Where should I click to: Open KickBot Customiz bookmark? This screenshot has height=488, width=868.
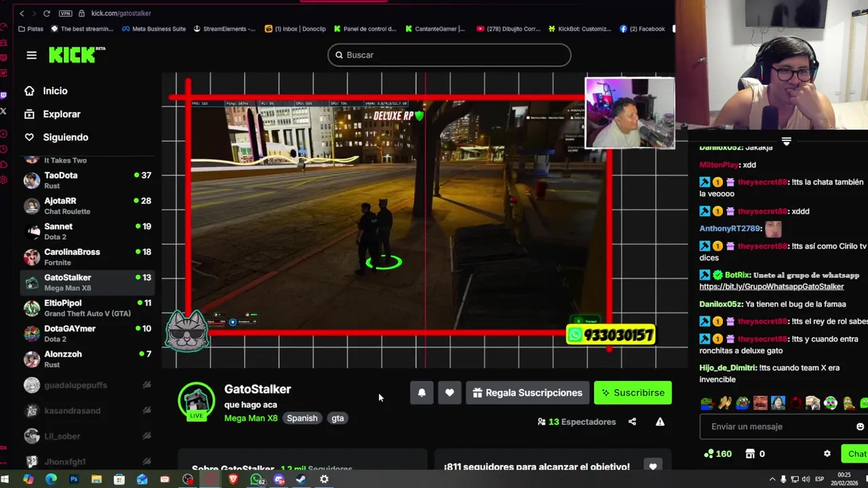click(x=579, y=29)
